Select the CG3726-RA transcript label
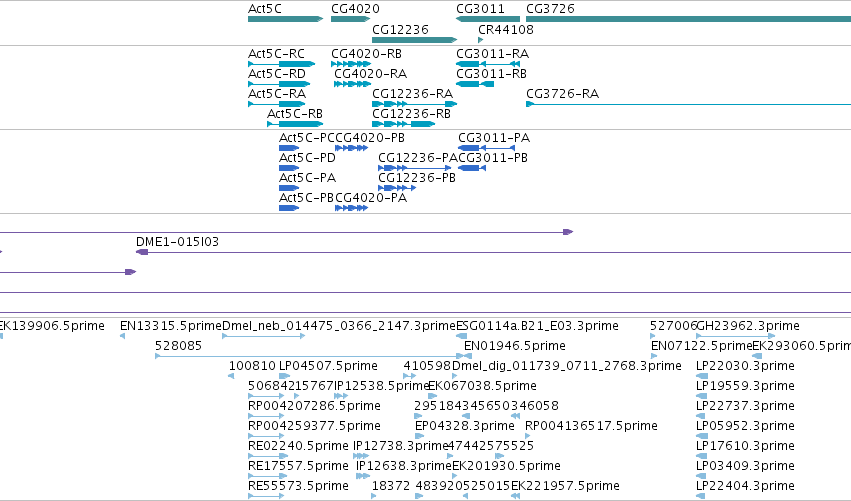The image size is (851, 501). click(562, 94)
